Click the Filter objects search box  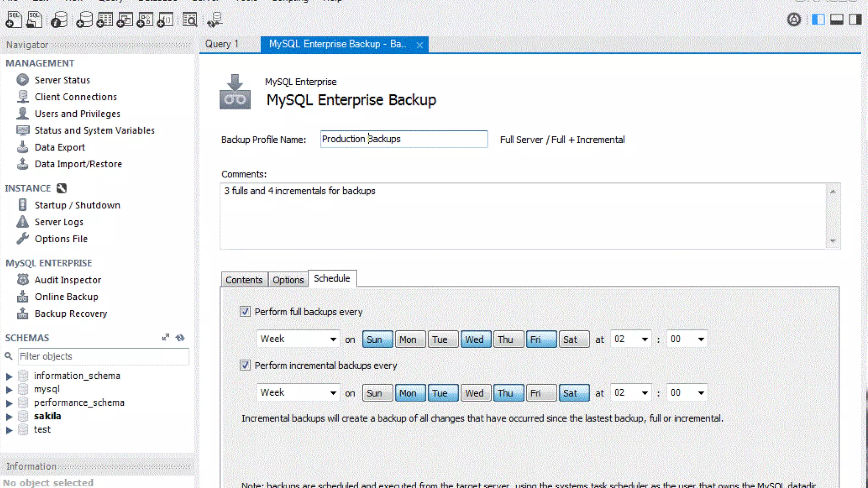tap(103, 356)
